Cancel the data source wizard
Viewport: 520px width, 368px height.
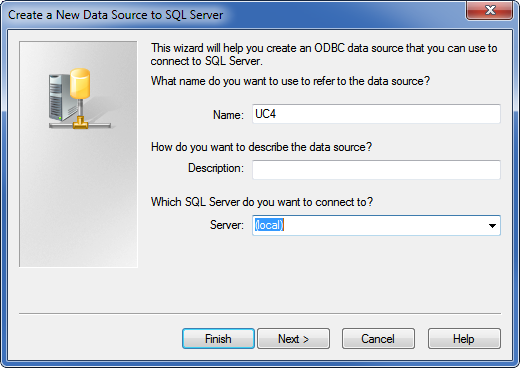[x=378, y=339]
